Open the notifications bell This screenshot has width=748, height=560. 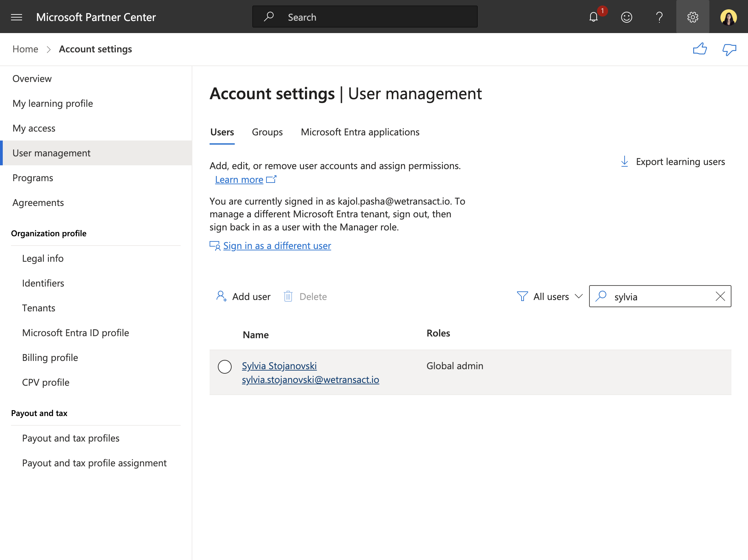point(594,17)
